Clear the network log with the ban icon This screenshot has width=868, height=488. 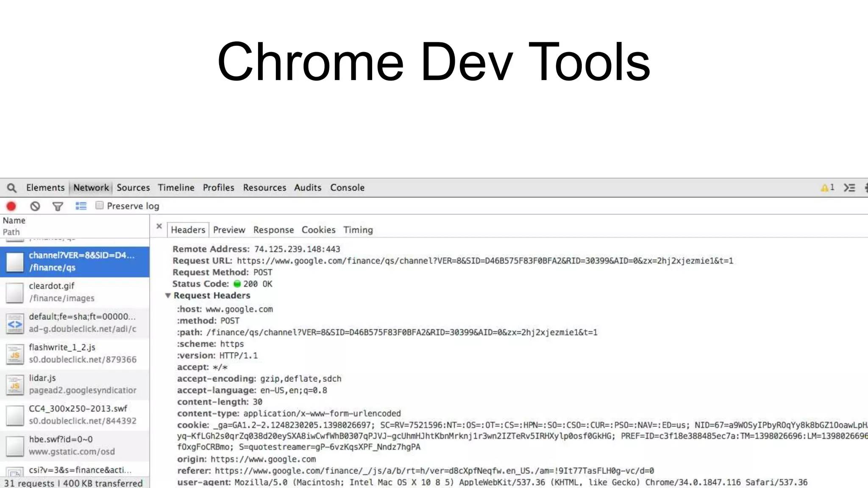[35, 206]
